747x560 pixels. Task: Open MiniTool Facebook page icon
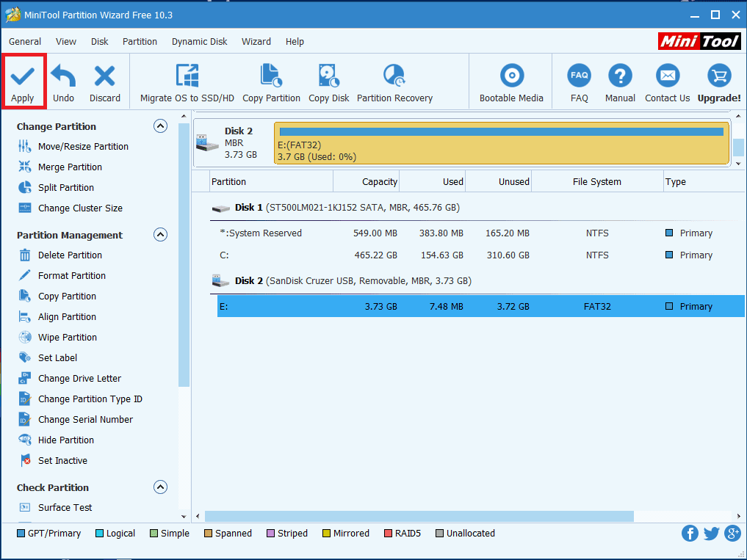click(x=690, y=533)
